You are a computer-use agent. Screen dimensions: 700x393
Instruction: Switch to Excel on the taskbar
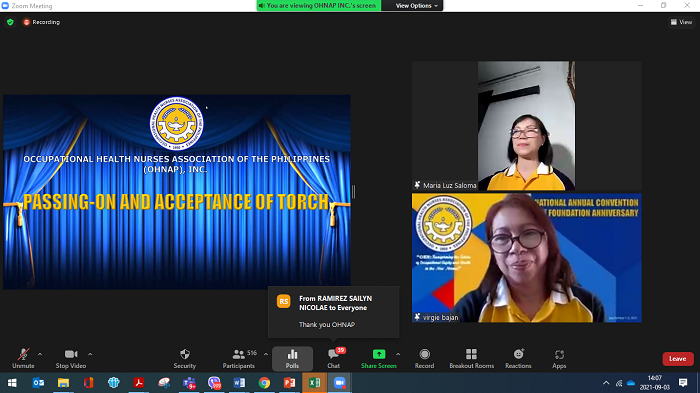tap(314, 383)
